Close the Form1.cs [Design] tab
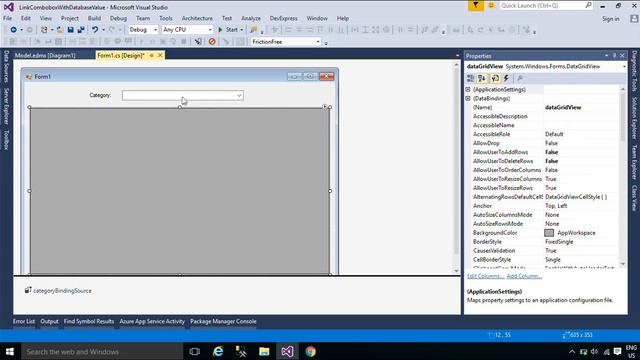This screenshot has width=640, height=360. click(160, 55)
